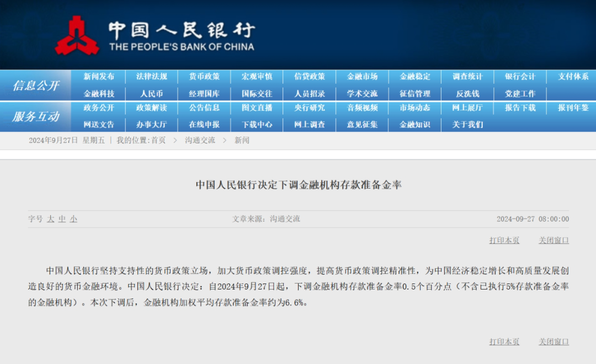The height and width of the screenshot is (364, 596).
Task: Open 新闻 breadcrumb link
Action: pyautogui.click(x=242, y=140)
